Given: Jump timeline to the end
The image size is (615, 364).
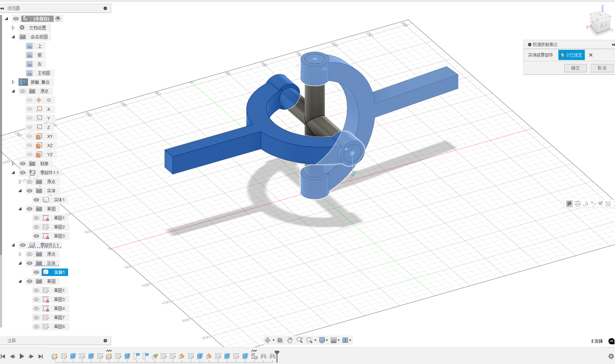Looking at the screenshot, I should click(40, 356).
